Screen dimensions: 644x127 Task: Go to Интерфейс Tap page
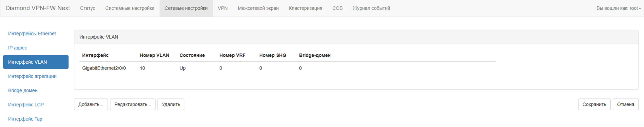tap(25, 119)
